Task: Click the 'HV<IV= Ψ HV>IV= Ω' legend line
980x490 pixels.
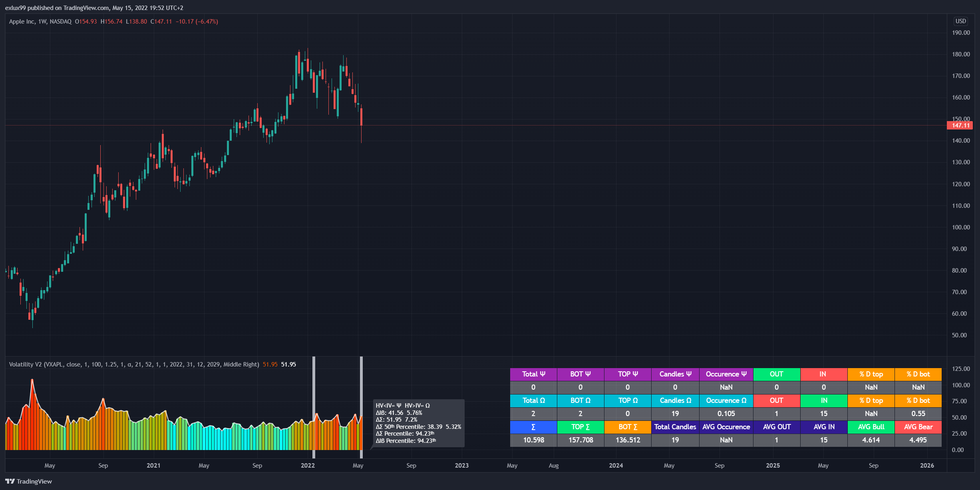Action: coord(403,406)
